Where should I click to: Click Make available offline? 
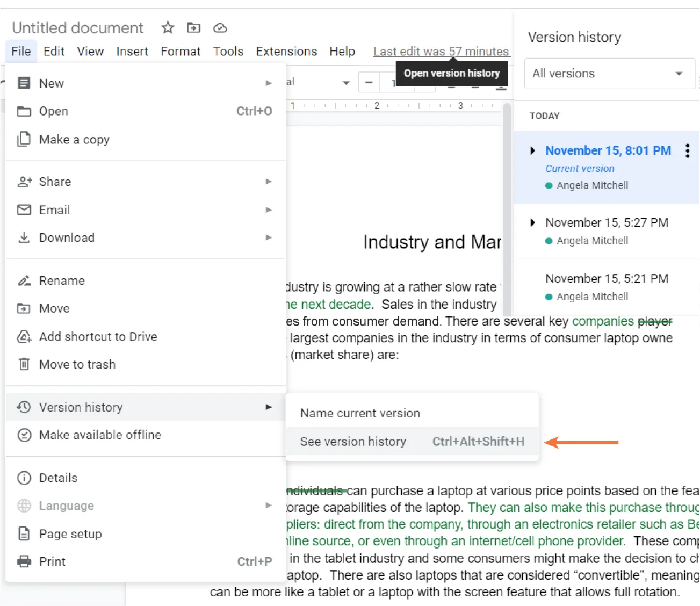coord(100,435)
